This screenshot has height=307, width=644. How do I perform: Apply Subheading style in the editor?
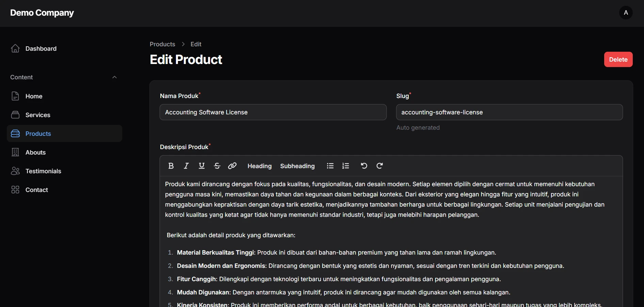point(297,166)
